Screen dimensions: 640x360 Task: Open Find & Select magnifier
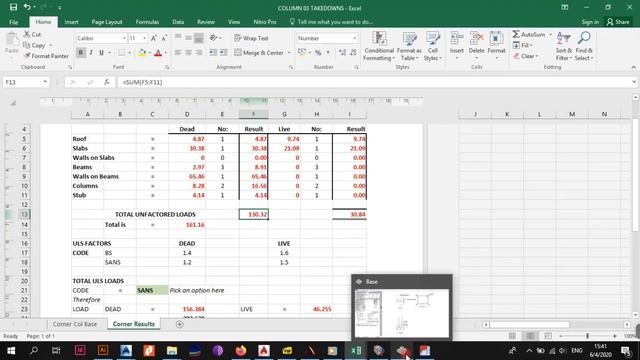(584, 46)
